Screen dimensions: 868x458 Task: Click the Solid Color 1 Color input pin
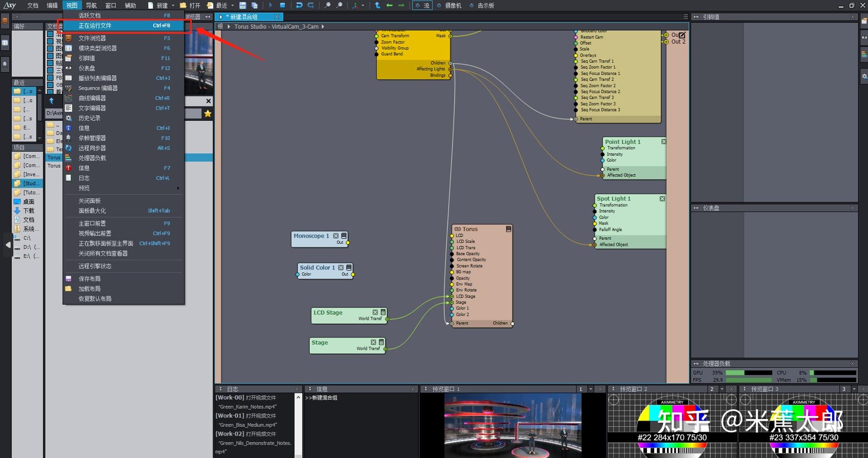pos(298,275)
